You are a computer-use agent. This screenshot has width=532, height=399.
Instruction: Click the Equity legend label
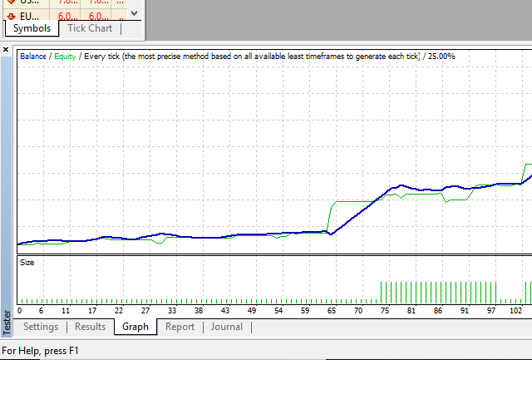pos(65,57)
